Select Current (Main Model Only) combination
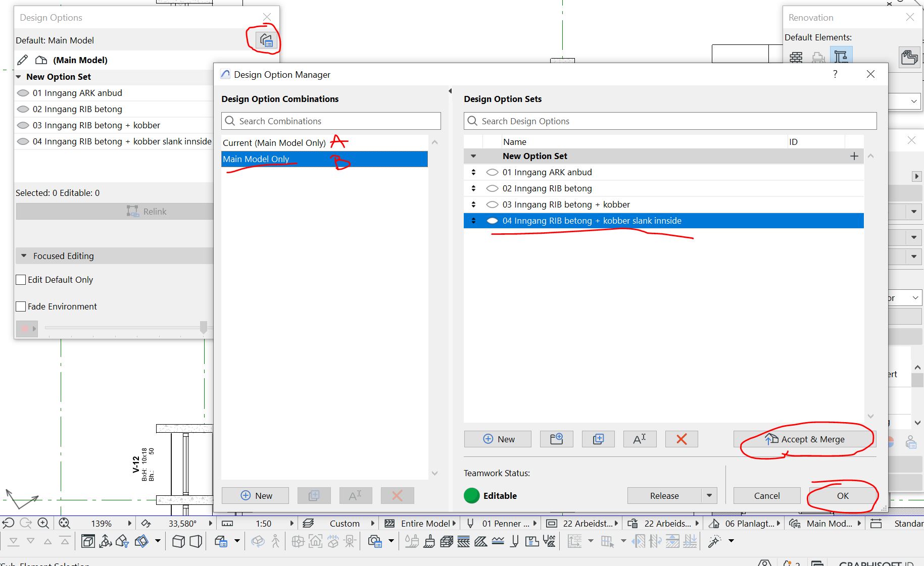This screenshot has width=924, height=566. (x=274, y=143)
